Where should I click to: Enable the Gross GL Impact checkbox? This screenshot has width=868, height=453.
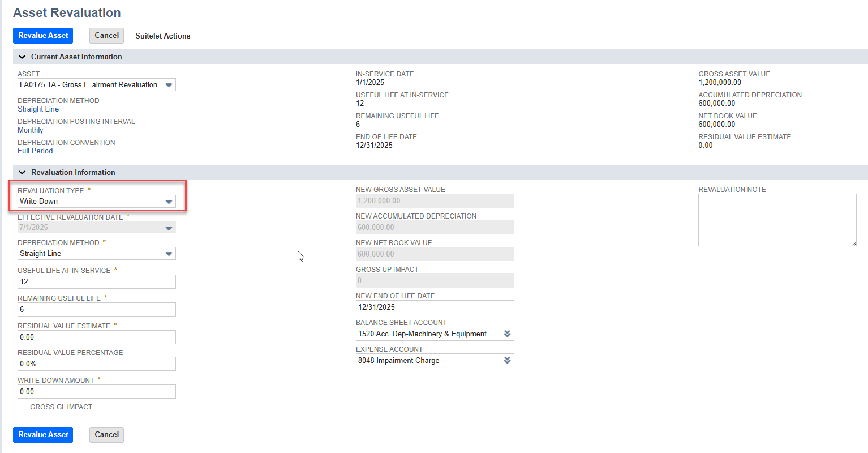23,405
